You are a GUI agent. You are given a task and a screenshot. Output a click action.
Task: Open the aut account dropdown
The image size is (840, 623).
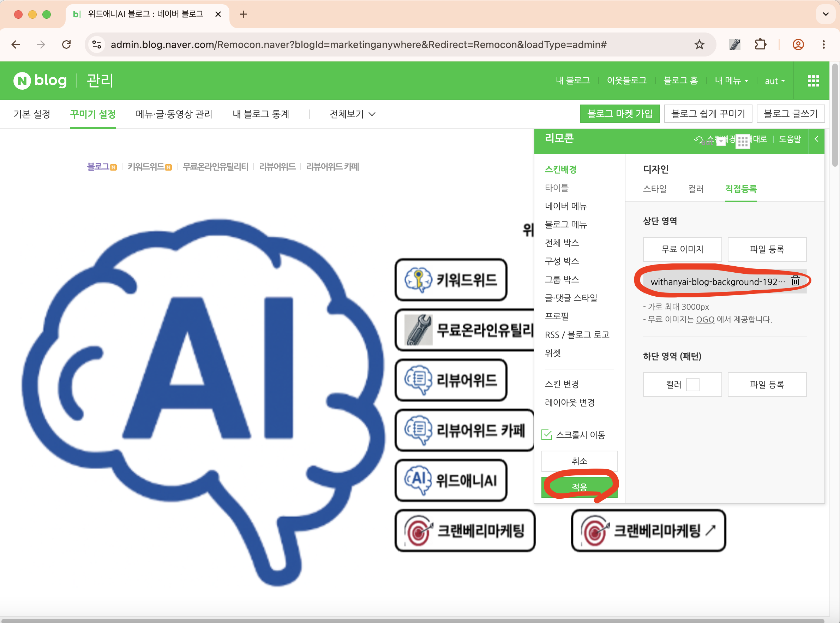click(775, 81)
